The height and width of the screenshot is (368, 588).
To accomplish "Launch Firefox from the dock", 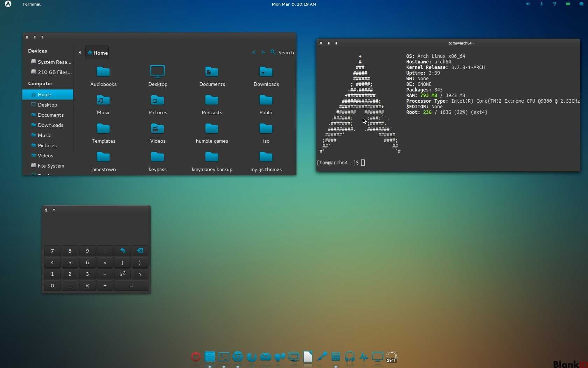I will pyautogui.click(x=252, y=357).
